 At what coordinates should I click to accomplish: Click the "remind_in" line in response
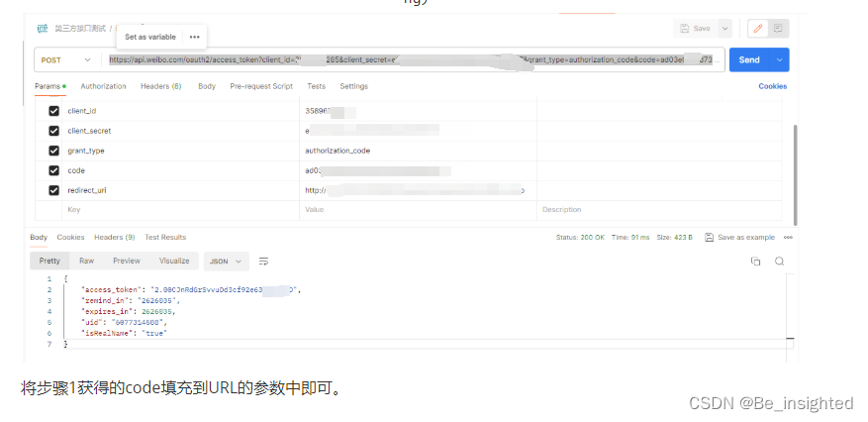click(x=131, y=301)
